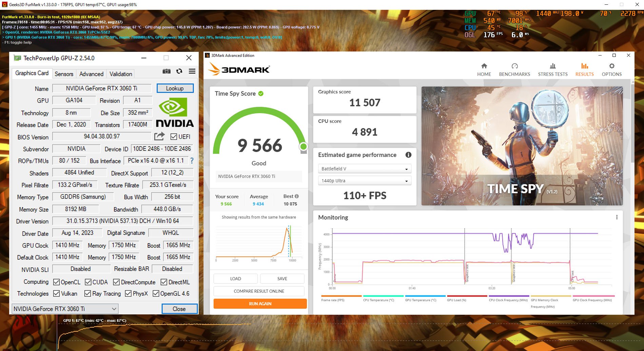Click the CPU Temperature legend color bar

coord(383,296)
